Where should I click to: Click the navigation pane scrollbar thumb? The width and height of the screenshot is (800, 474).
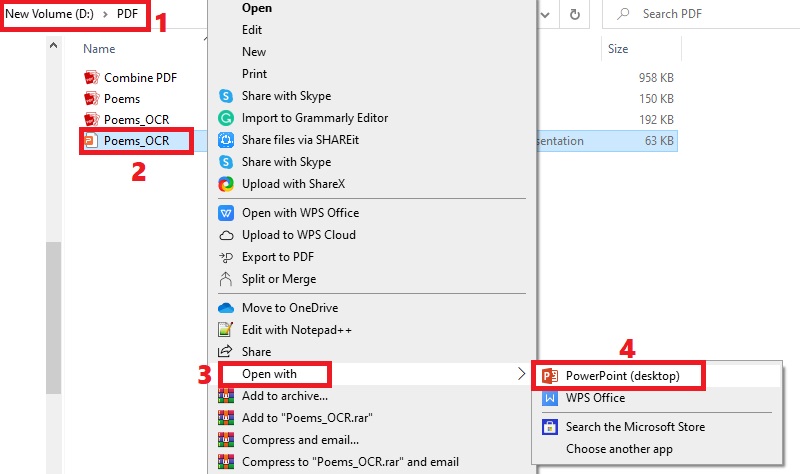tap(54, 318)
